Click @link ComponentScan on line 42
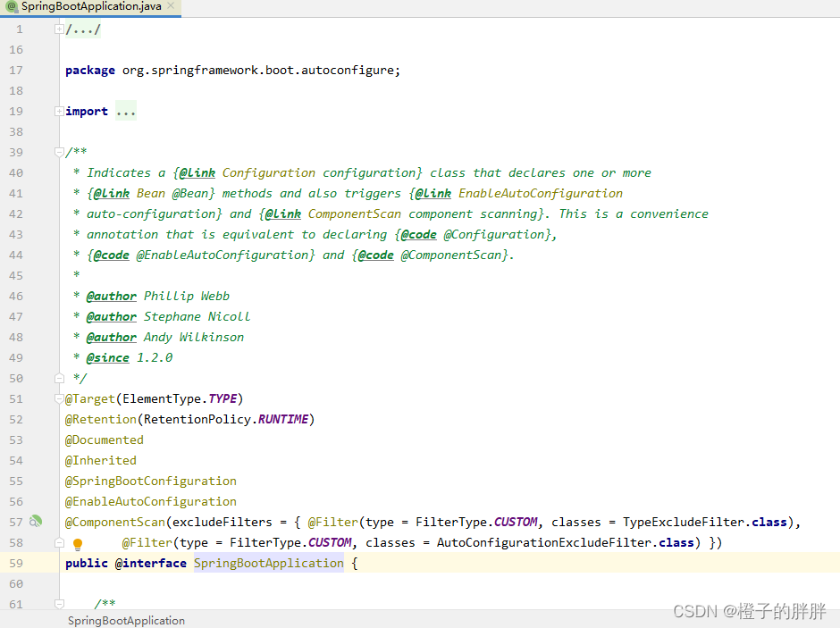840x628 pixels. click(x=332, y=214)
